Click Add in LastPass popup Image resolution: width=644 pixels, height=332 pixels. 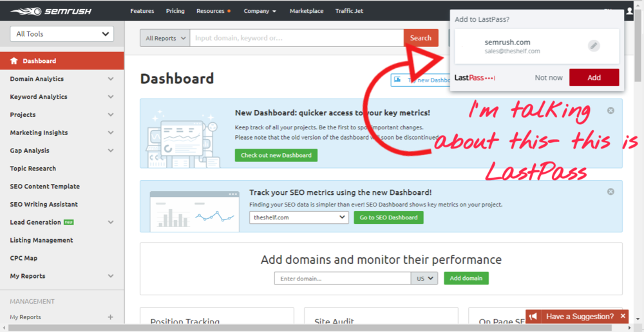coord(594,78)
